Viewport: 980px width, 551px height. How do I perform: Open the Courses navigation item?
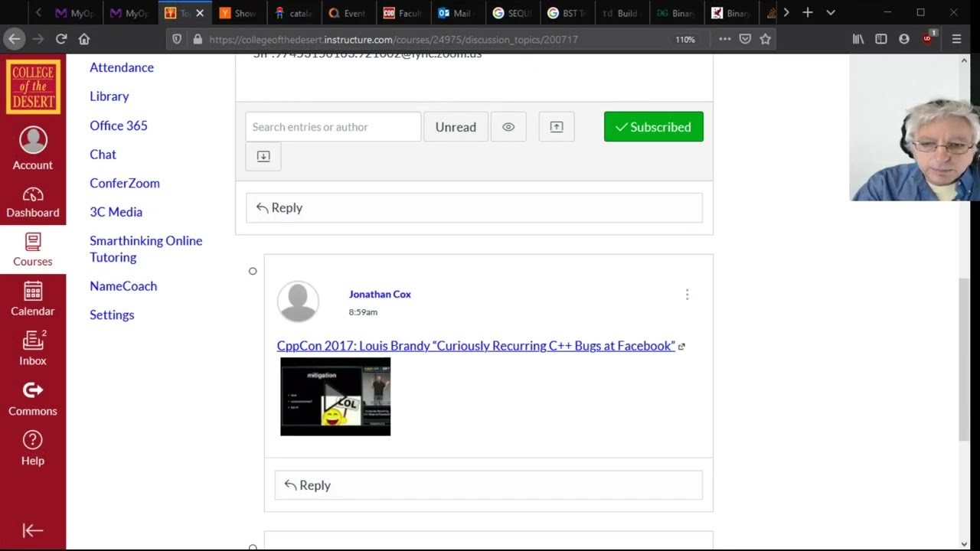[33, 251]
